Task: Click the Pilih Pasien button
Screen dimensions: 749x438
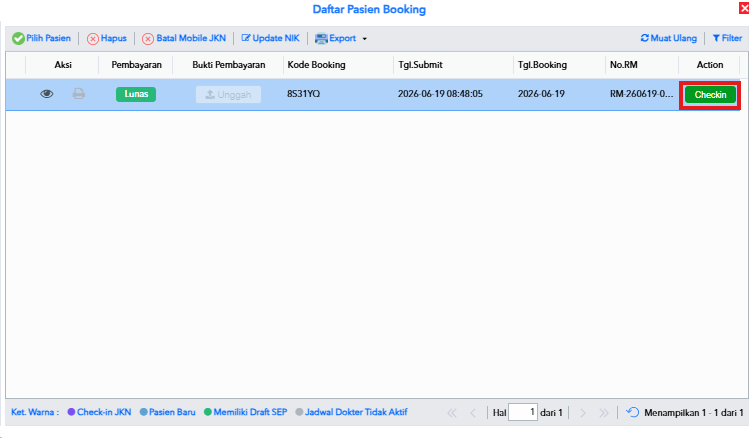Action: click(42, 38)
